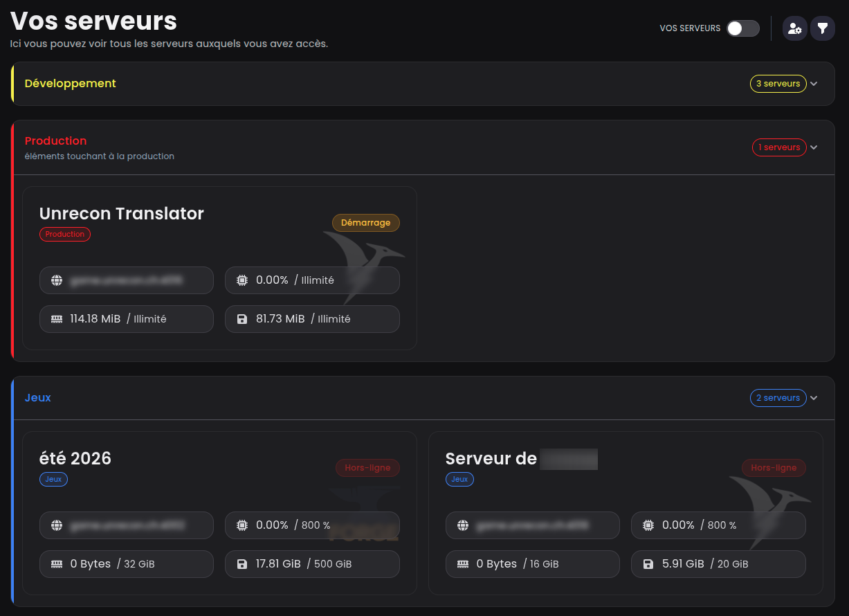Click 'éléments touchant à la production' description
The image size is (849, 616).
(x=100, y=156)
